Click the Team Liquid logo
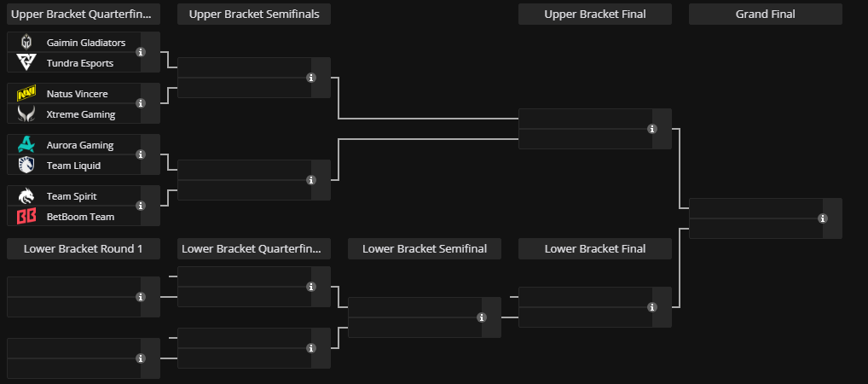The height and width of the screenshot is (384, 868). click(x=26, y=165)
